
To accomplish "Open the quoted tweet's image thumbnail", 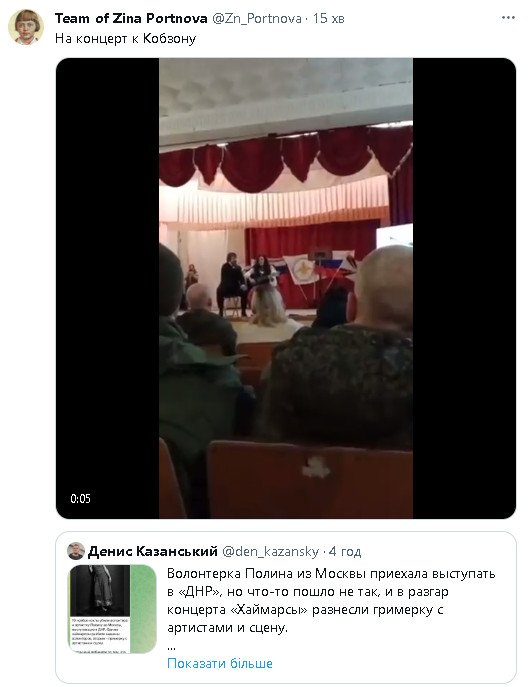I will (x=112, y=609).
